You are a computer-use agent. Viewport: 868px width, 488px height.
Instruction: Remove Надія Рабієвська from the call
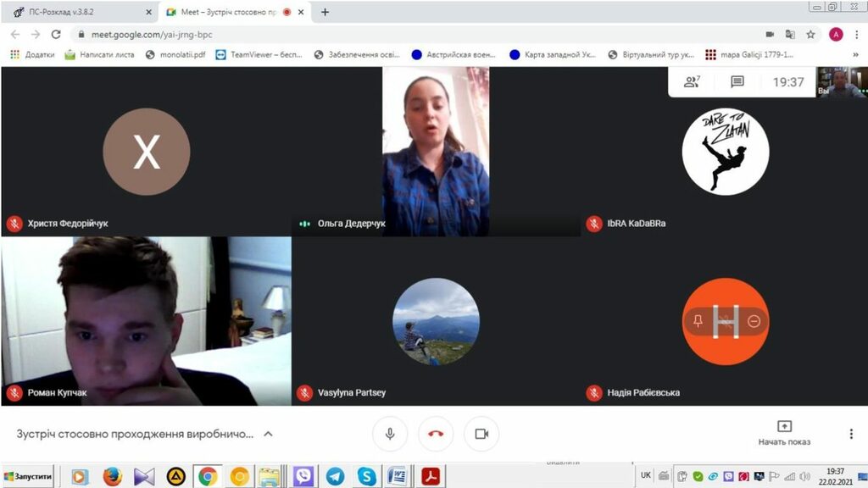tap(754, 320)
